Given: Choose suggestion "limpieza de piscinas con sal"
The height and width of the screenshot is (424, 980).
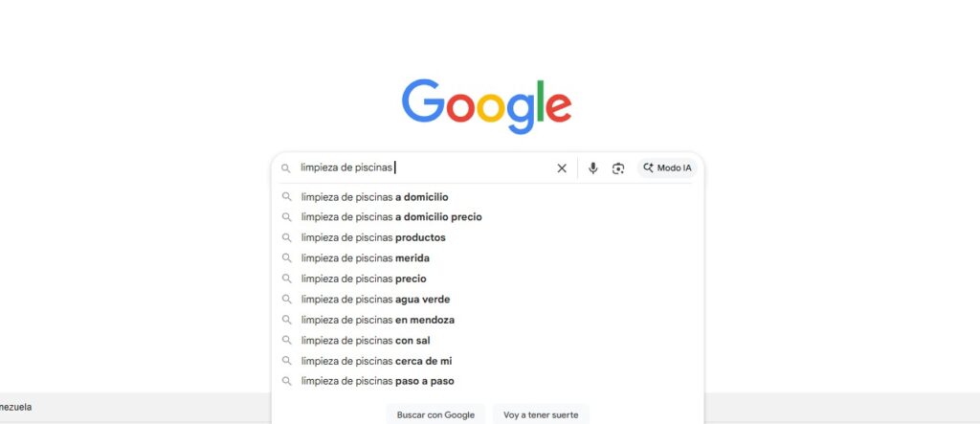Looking at the screenshot, I should click(366, 340).
